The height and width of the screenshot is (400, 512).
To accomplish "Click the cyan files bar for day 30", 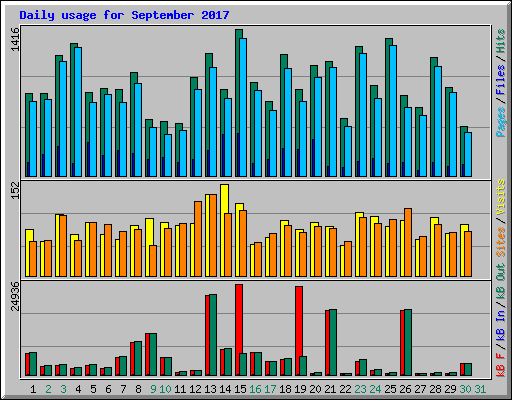I will coord(468,154).
